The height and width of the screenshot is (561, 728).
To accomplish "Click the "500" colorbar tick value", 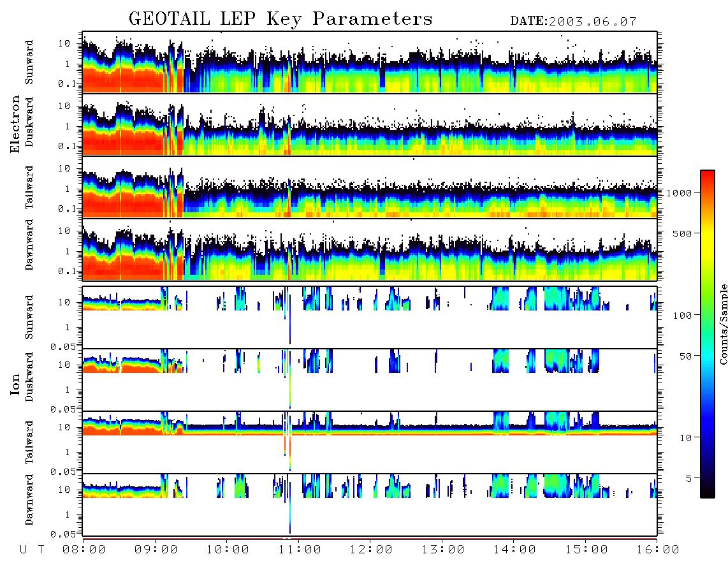I will pos(682,234).
